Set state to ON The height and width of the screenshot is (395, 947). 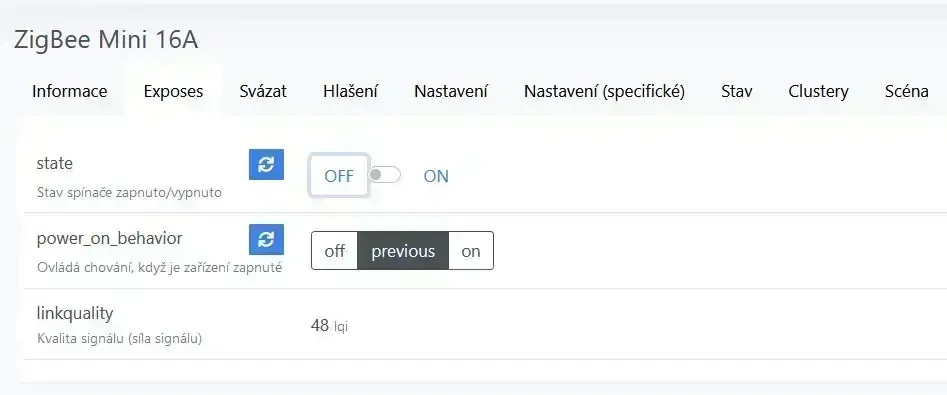pyautogui.click(x=436, y=176)
